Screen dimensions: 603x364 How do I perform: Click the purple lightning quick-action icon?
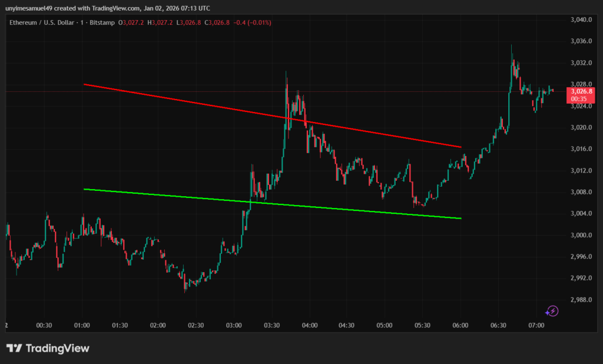point(552,311)
